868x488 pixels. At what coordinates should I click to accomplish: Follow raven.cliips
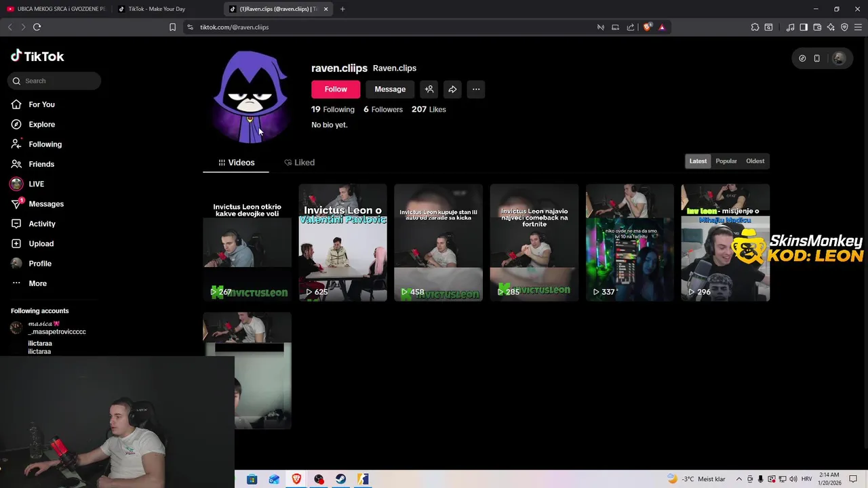tap(336, 89)
